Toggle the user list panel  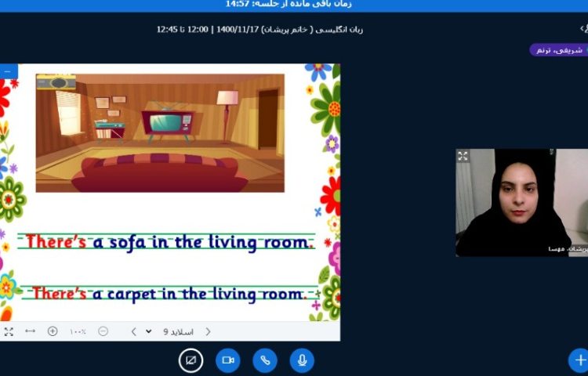click(x=583, y=29)
